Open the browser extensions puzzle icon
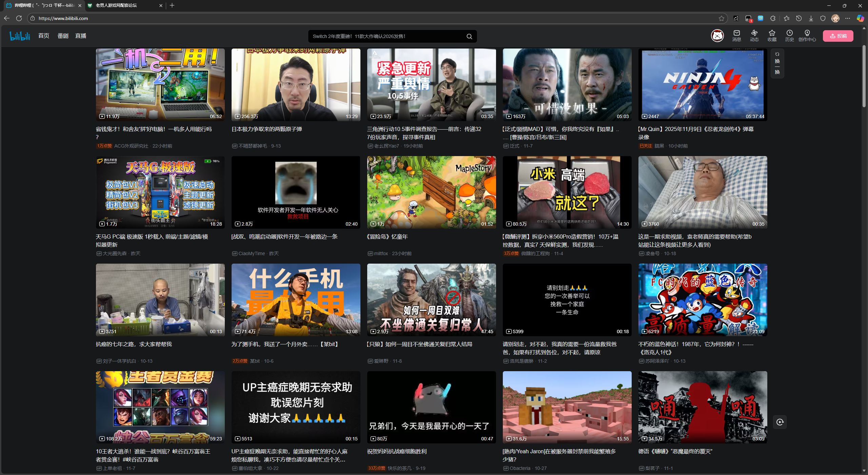Screen dimensions: 868x475 click(773, 18)
